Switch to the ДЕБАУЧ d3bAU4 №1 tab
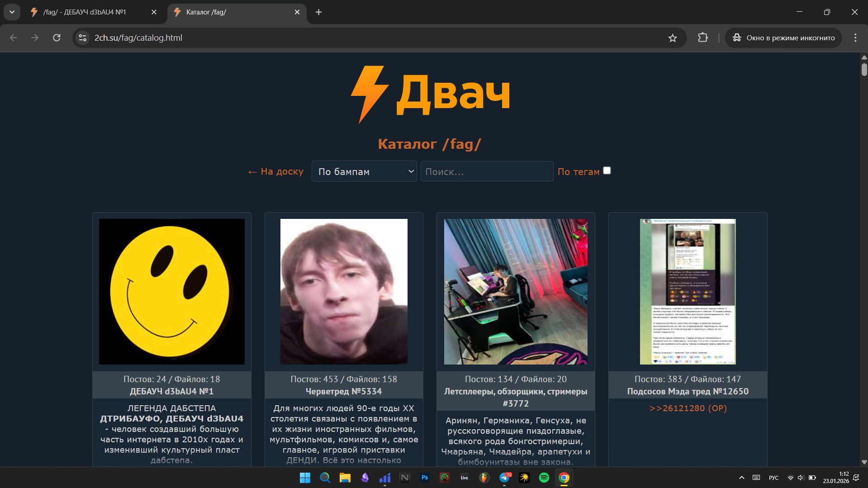The width and height of the screenshot is (868, 488). tap(93, 12)
